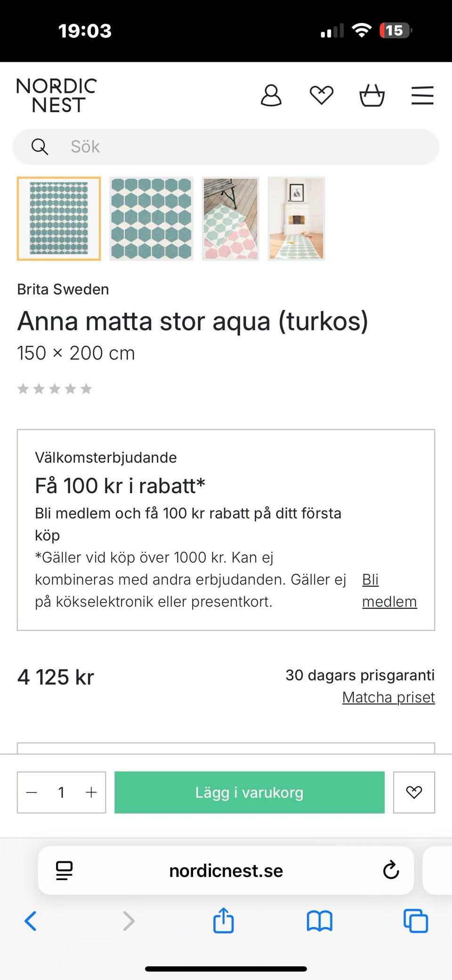Add product to favorites heart button
This screenshot has height=980, width=452.
click(x=414, y=792)
